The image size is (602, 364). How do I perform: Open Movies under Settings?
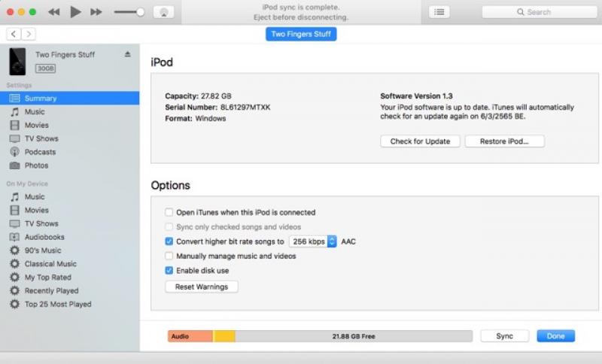tap(36, 125)
